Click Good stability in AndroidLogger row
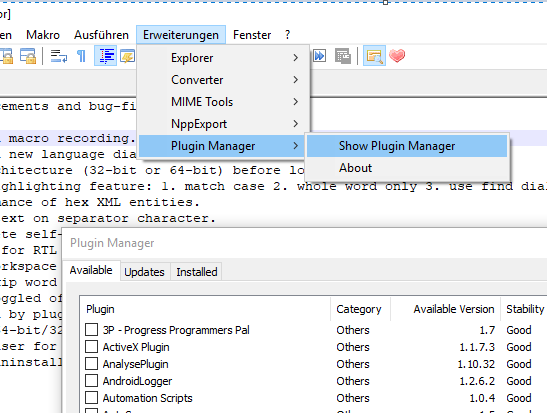The height and width of the screenshot is (413, 547). [x=519, y=381]
